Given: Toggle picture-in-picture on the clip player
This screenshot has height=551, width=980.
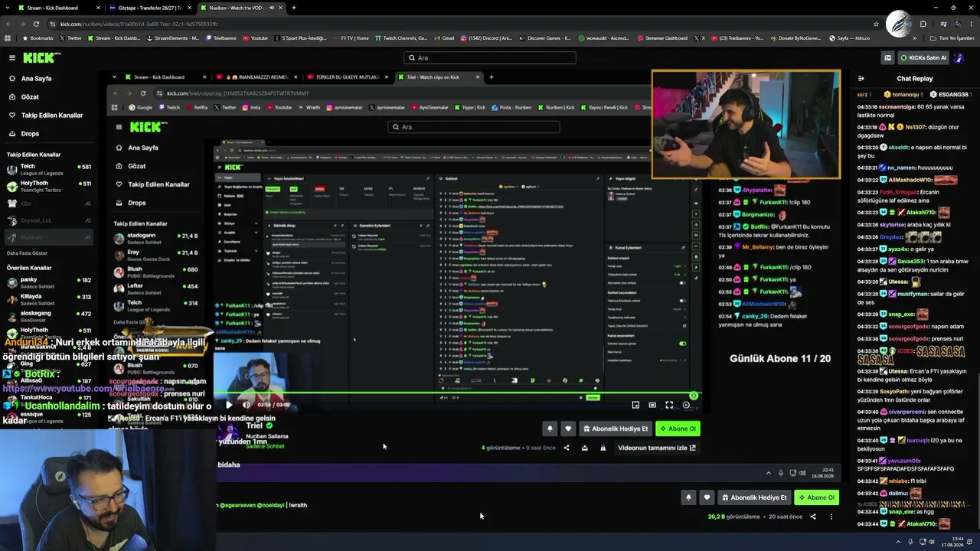Looking at the screenshot, I should [x=635, y=405].
